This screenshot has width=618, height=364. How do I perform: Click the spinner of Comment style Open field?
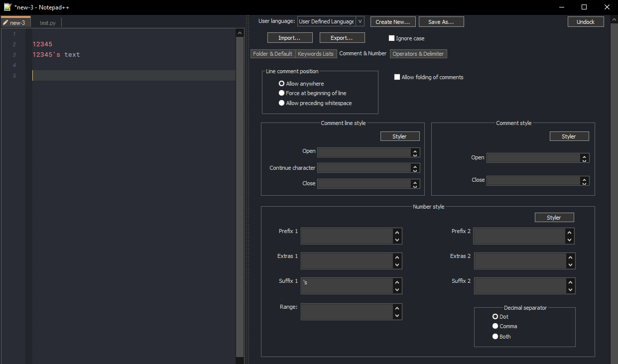(585, 158)
